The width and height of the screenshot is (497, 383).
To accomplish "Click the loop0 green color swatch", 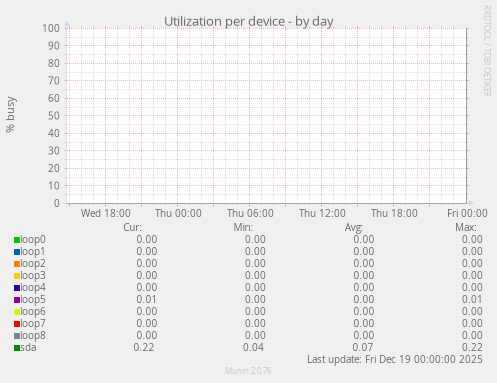I will (x=17, y=240).
